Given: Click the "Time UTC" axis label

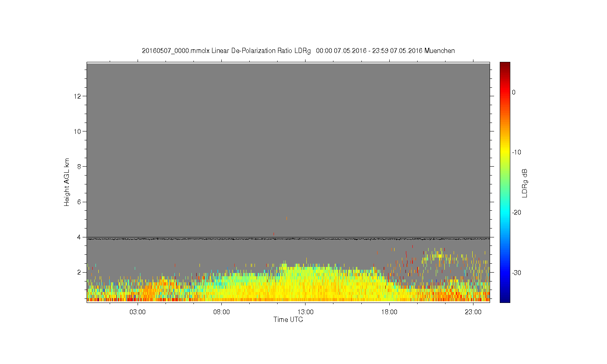Looking at the screenshot, I should 288,320.
